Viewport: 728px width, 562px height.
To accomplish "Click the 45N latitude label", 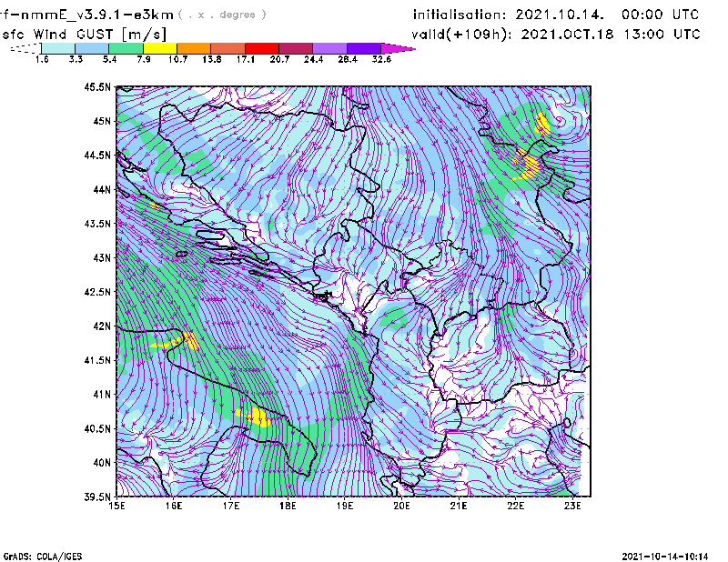I will [102, 121].
